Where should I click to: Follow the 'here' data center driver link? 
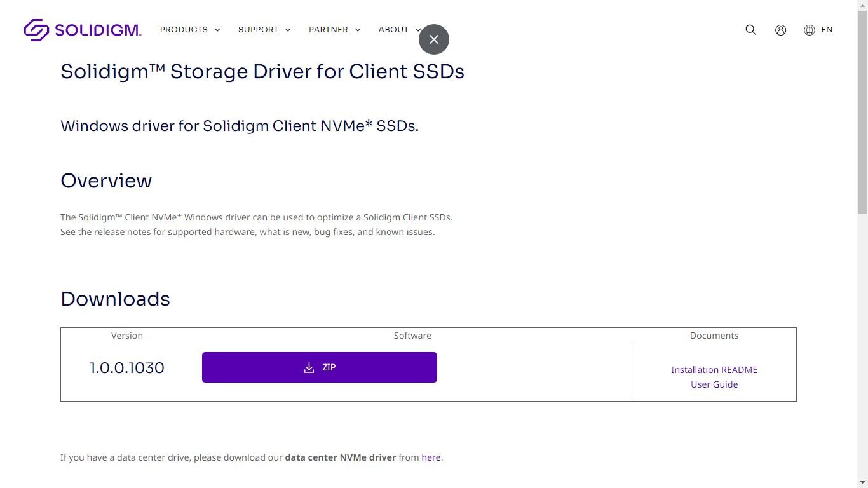pos(431,457)
